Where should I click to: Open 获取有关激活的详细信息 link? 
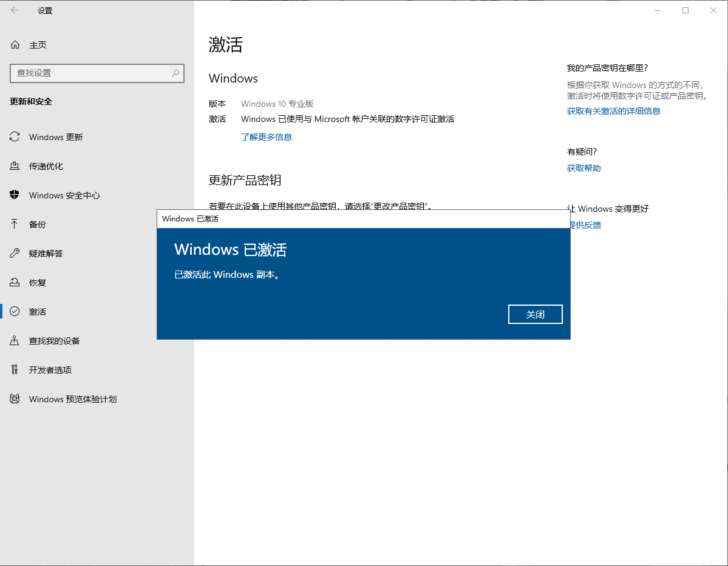tap(613, 111)
